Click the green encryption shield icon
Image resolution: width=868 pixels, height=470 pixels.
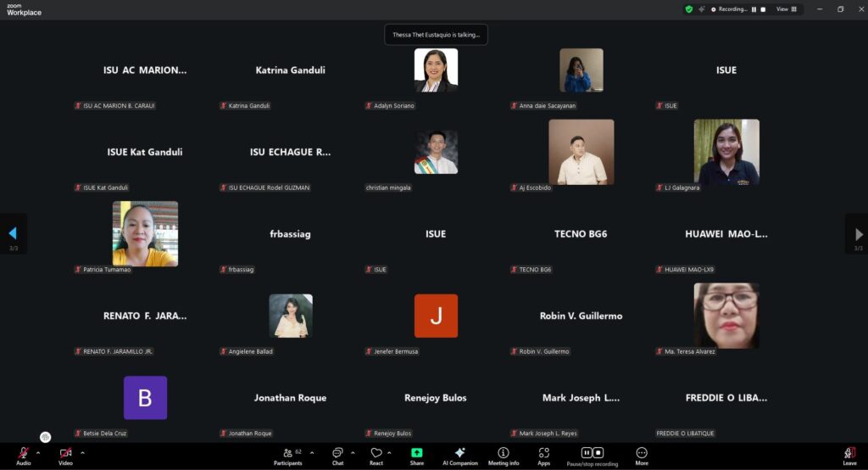689,9
